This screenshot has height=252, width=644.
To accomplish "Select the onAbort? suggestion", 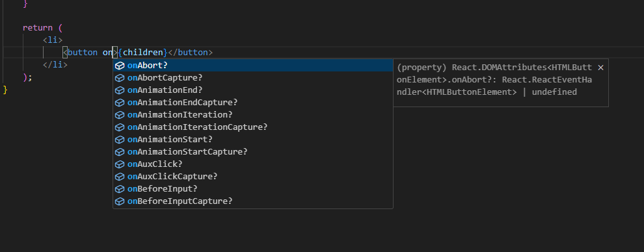I will (253, 66).
